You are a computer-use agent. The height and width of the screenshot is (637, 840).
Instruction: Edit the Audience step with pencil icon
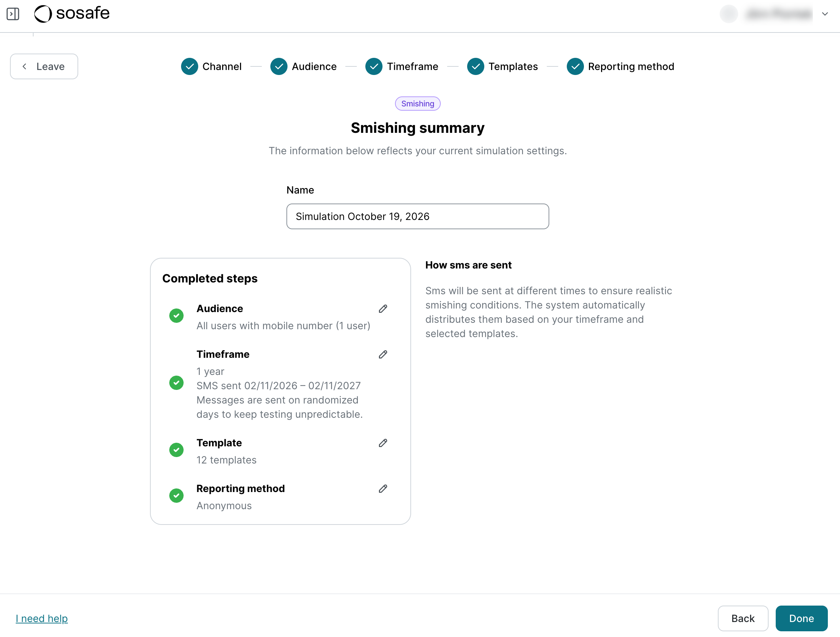coord(383,309)
